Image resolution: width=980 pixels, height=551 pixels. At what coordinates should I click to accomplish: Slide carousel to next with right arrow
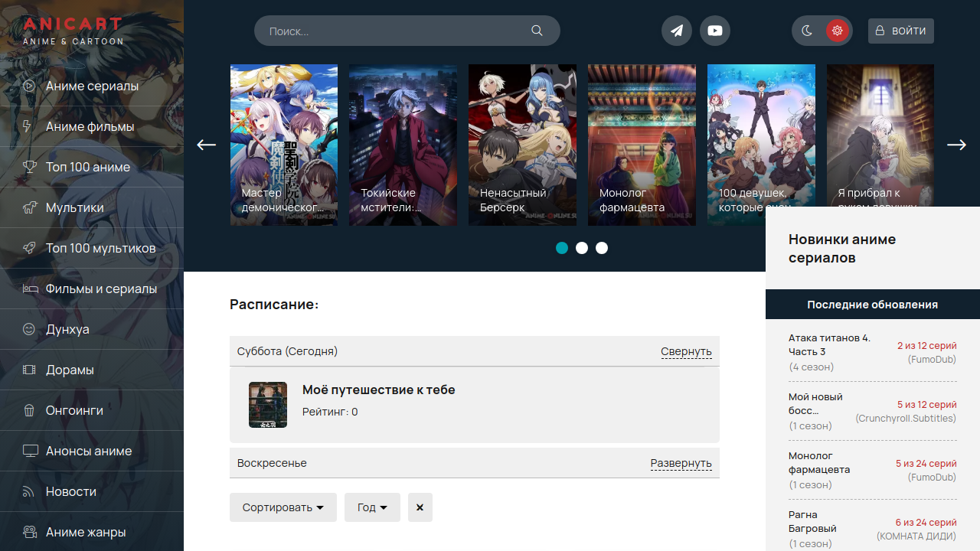(956, 145)
